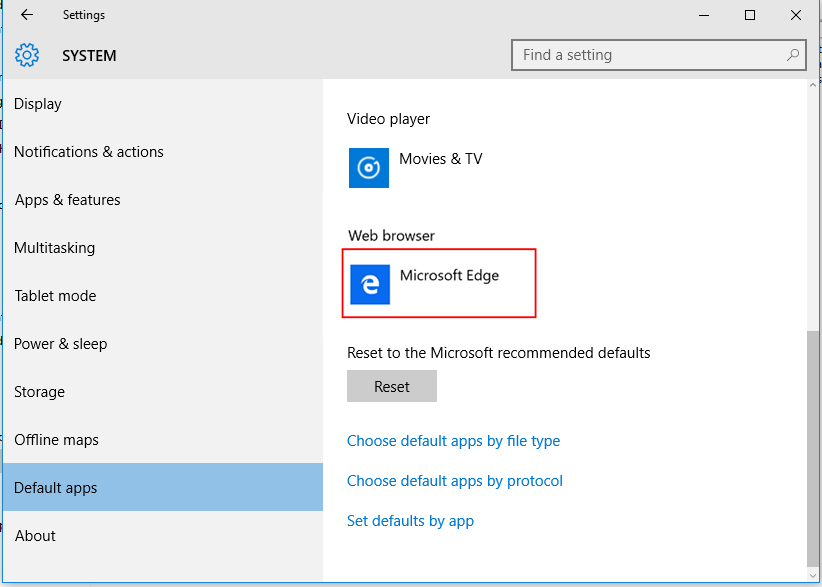Click the back arrow navigation icon
Viewport: 822px width, 587px height.
click(x=27, y=15)
